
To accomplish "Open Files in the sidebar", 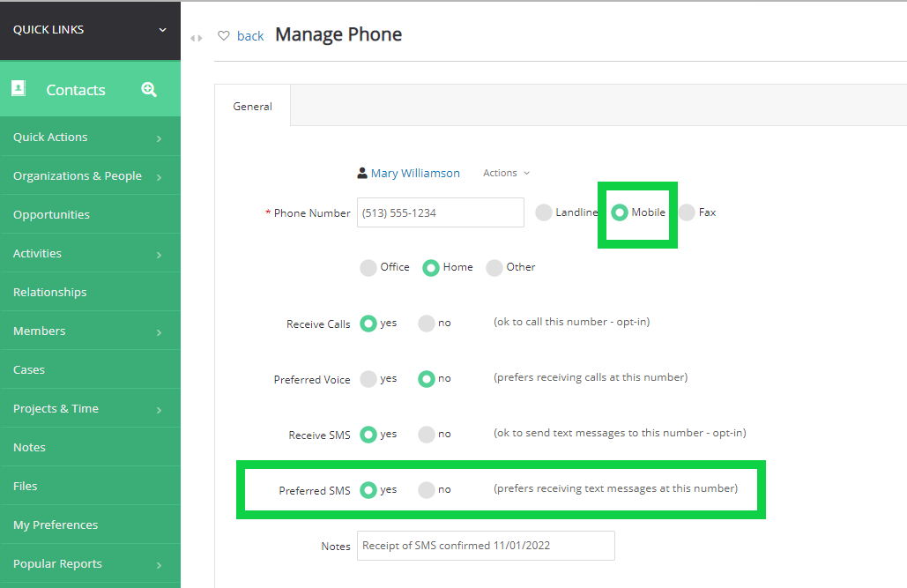I will pos(90,486).
